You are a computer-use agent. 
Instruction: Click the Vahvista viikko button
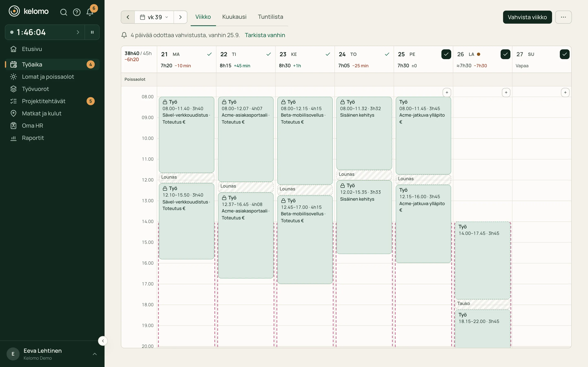tap(527, 17)
